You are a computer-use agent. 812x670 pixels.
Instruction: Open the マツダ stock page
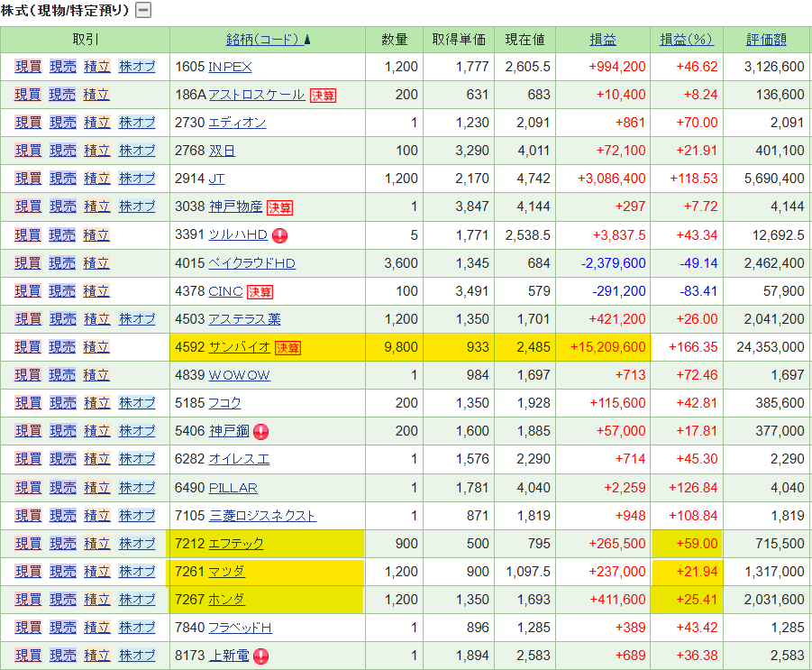coord(227,572)
